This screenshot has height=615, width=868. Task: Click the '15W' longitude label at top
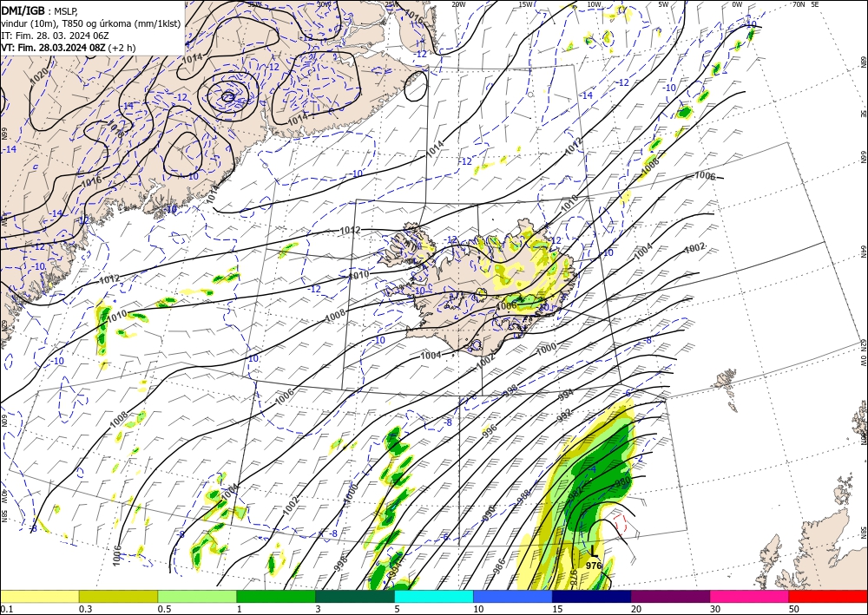525,4
